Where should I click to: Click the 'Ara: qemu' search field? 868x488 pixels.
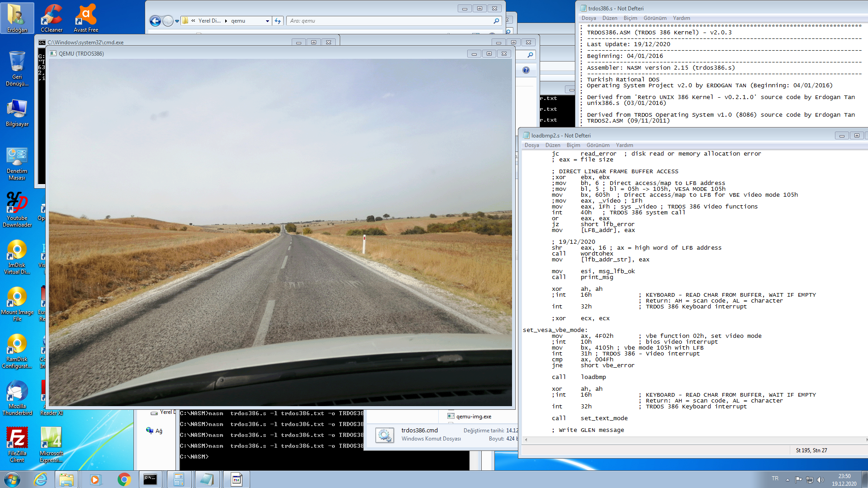[x=389, y=21]
